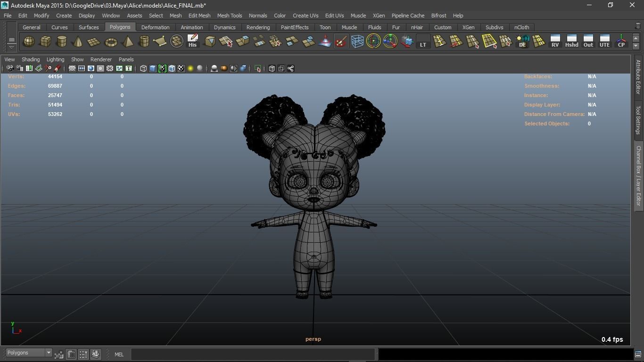
Task: Select the sculpt geometry tool shelf icon
Action: click(341, 41)
